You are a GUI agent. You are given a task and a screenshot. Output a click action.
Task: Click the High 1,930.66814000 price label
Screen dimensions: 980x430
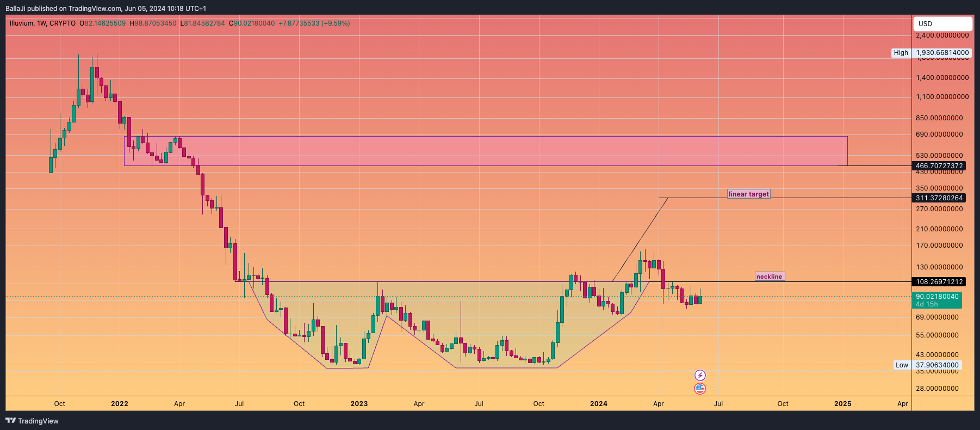pos(932,53)
